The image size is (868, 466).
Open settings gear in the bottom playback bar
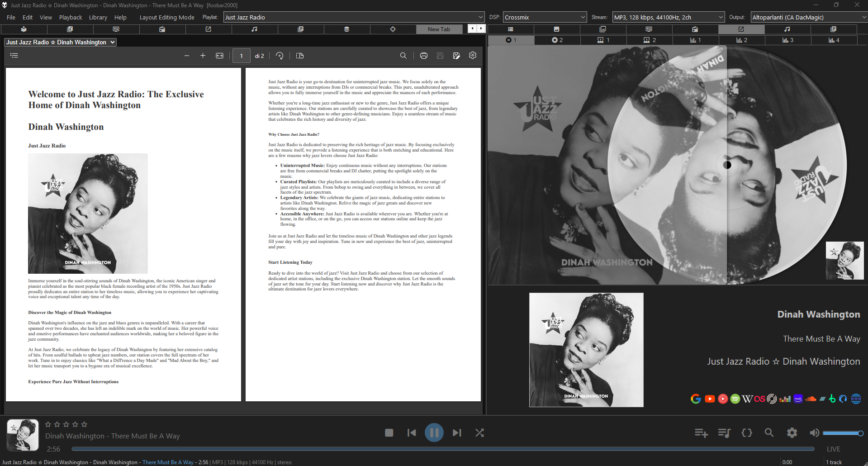click(x=792, y=433)
